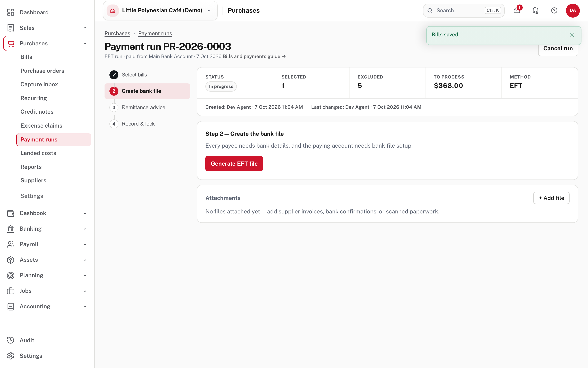Viewport: 588px width, 368px height.
Task: Open the Dashboard icon in sidebar
Action: click(x=10, y=12)
